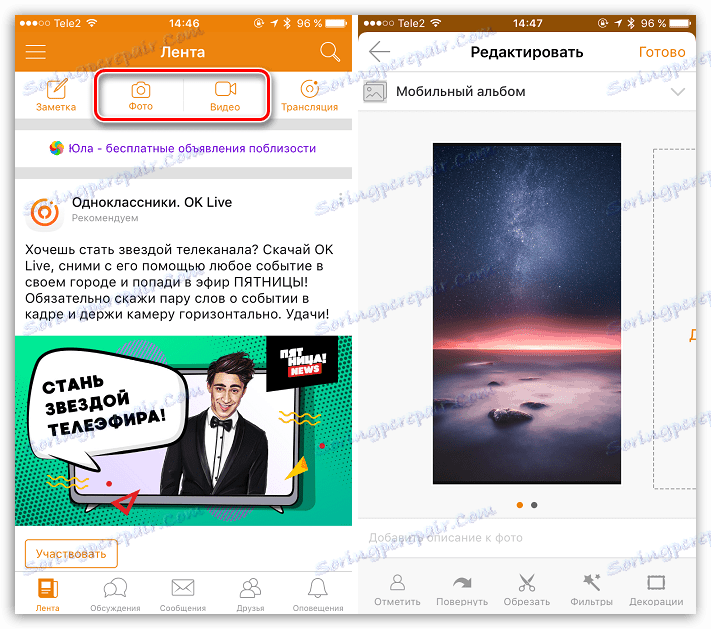Focus the Добавить описание к фото field
Viewport: 711px width, 629px height.
point(527,538)
